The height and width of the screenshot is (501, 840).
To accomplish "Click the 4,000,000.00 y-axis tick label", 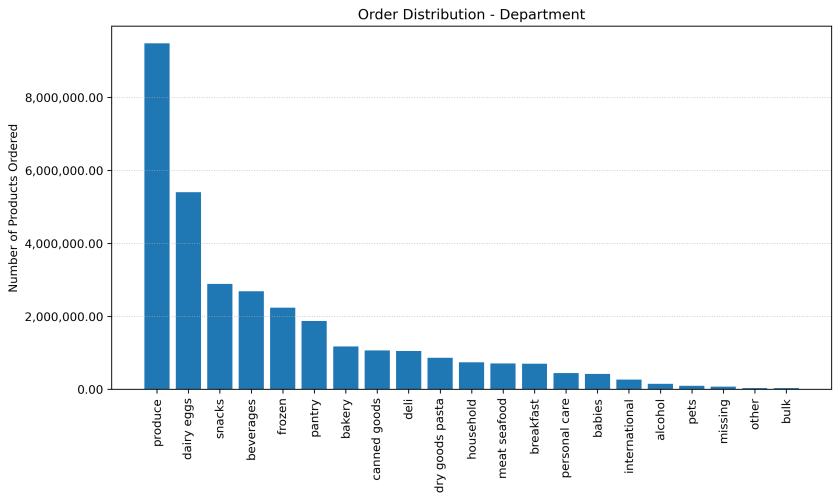I will 67,244.
